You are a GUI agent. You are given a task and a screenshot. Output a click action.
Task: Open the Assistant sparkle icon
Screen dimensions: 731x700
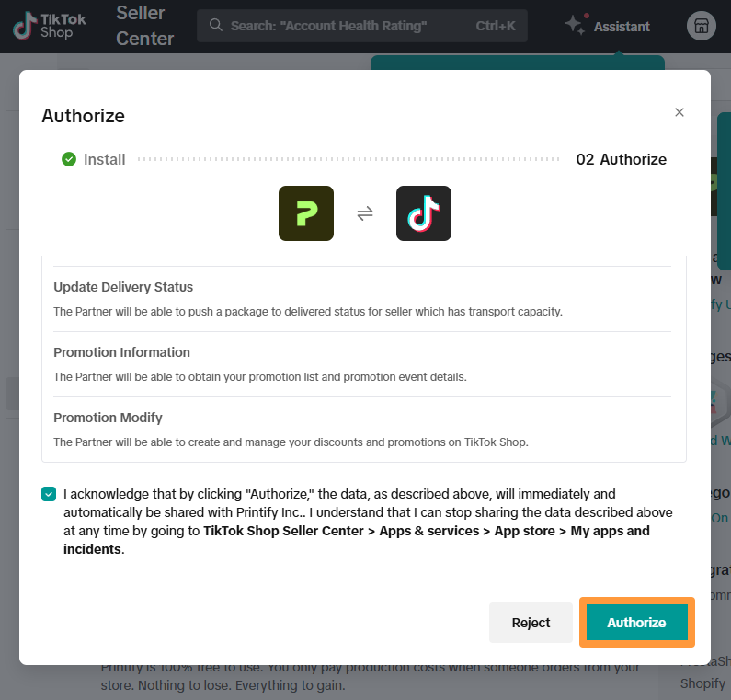[x=575, y=25]
